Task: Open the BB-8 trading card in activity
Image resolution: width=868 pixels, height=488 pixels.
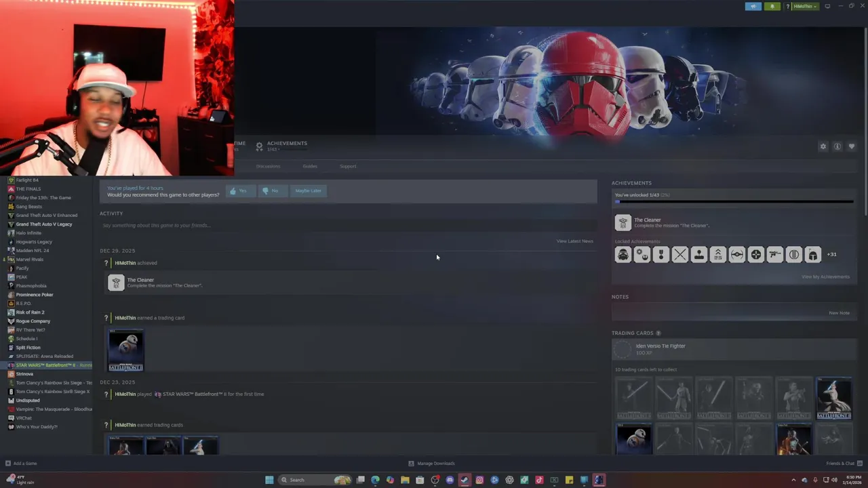Action: pos(126,350)
